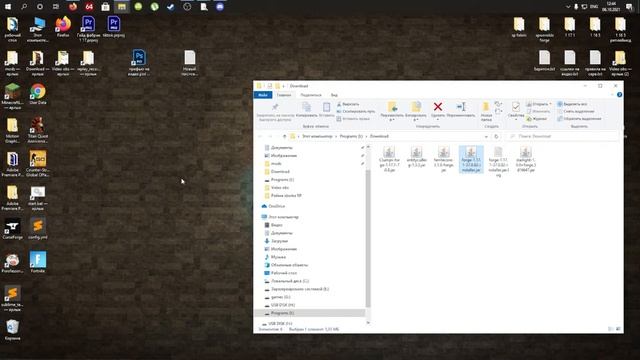Click the Cut (Вырезать) scissors item
640x360 pixels.
pyautogui.click(x=348, y=104)
